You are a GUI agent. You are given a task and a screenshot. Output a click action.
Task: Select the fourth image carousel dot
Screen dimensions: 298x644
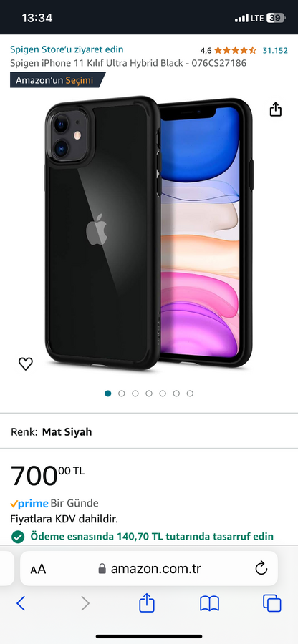(149, 394)
